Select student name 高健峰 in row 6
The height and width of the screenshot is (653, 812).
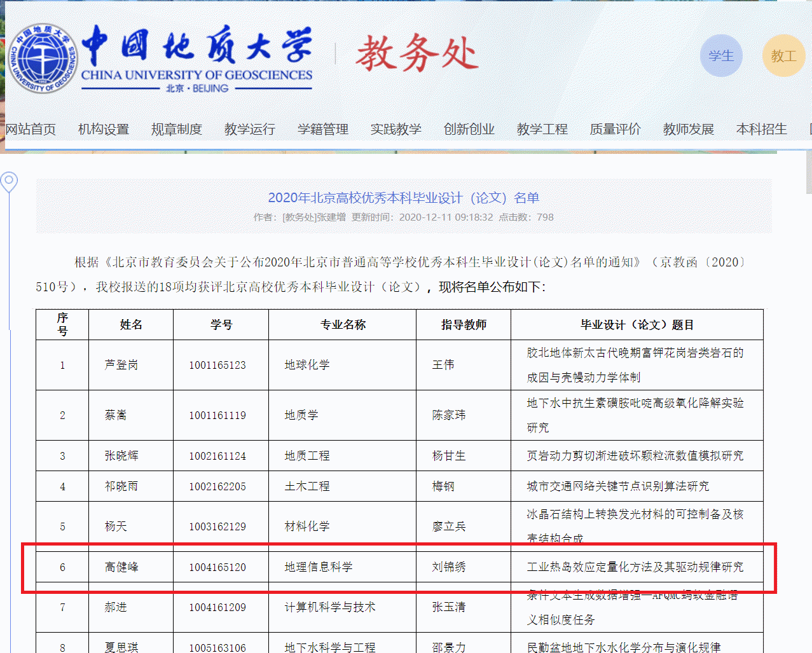pyautogui.click(x=121, y=567)
